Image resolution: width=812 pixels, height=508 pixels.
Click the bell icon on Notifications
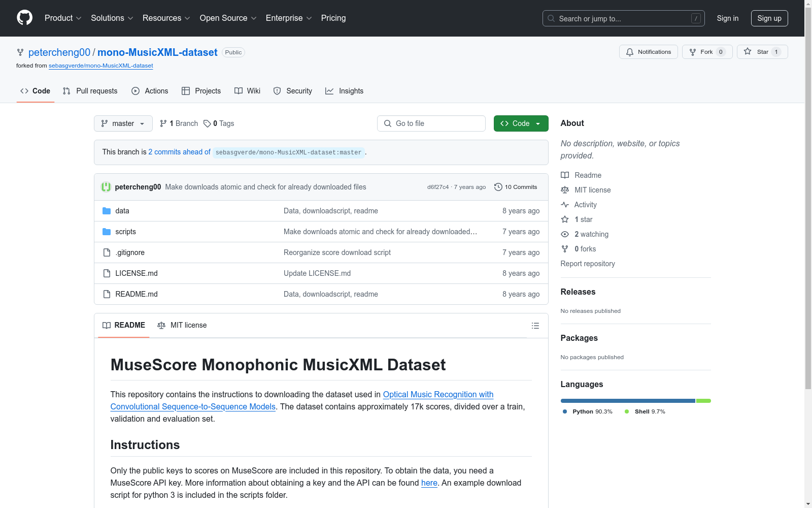click(630, 52)
